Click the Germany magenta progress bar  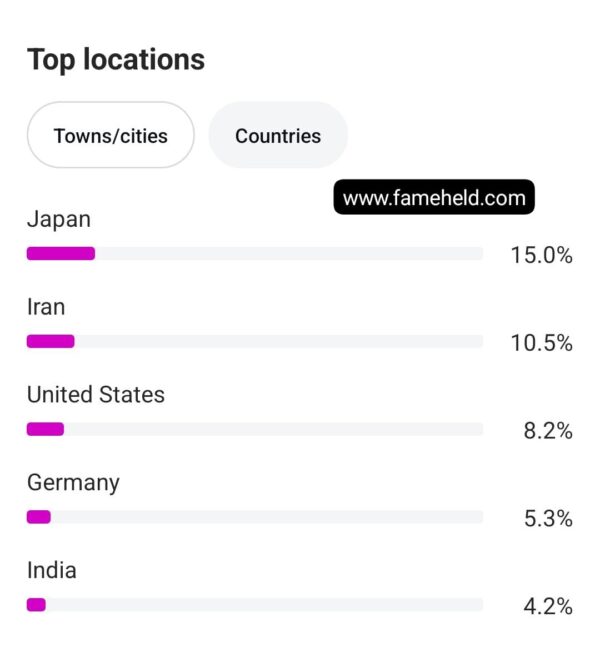(39, 517)
